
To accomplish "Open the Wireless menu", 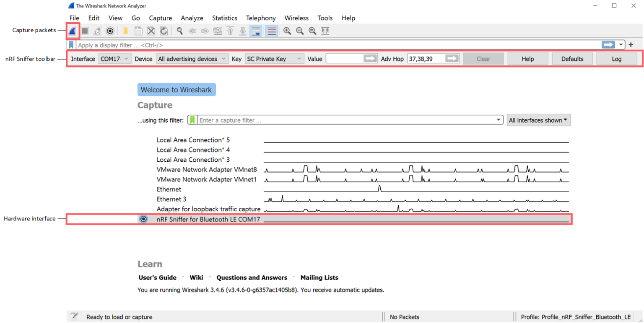I will click(x=296, y=18).
